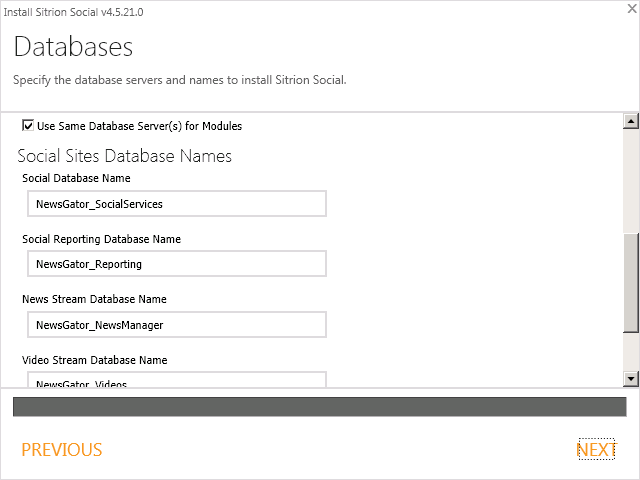Click the scrollbar track above the thumb

630,180
